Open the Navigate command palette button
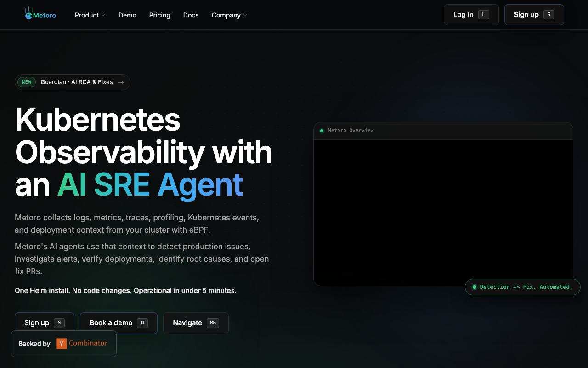Image resolution: width=588 pixels, height=368 pixels. coord(196,323)
